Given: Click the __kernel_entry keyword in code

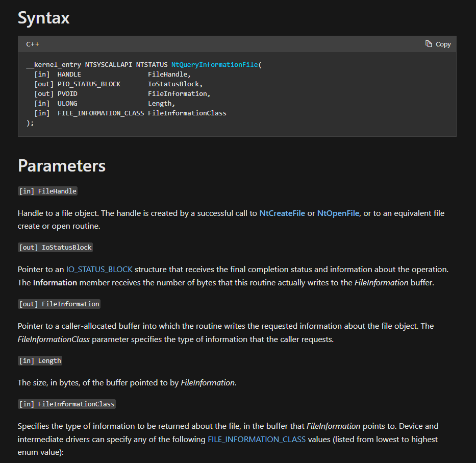Looking at the screenshot, I should click(x=54, y=65).
